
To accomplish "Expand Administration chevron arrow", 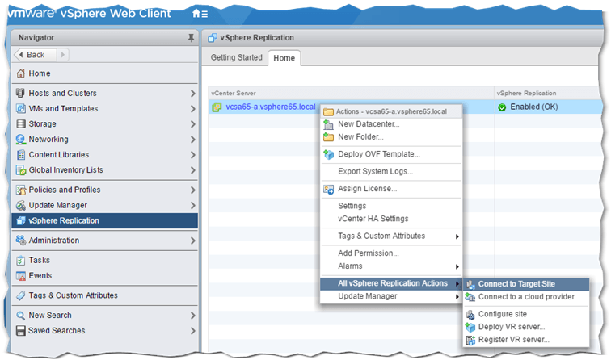I will (192, 241).
